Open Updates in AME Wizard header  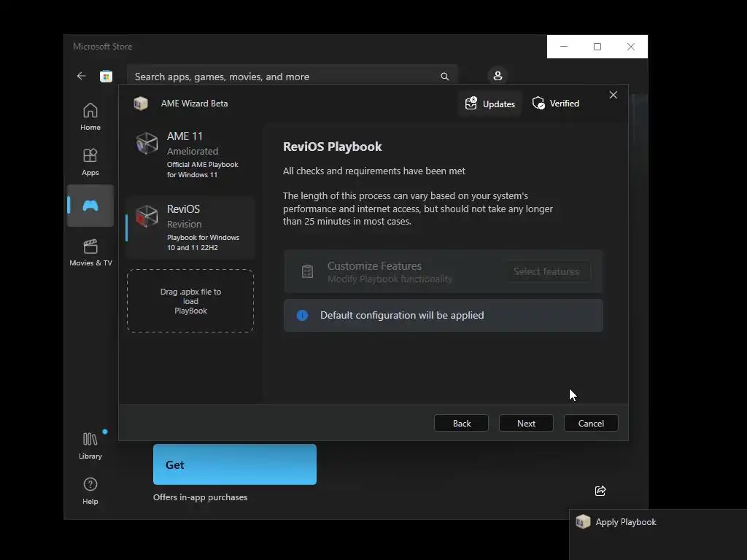click(x=489, y=104)
